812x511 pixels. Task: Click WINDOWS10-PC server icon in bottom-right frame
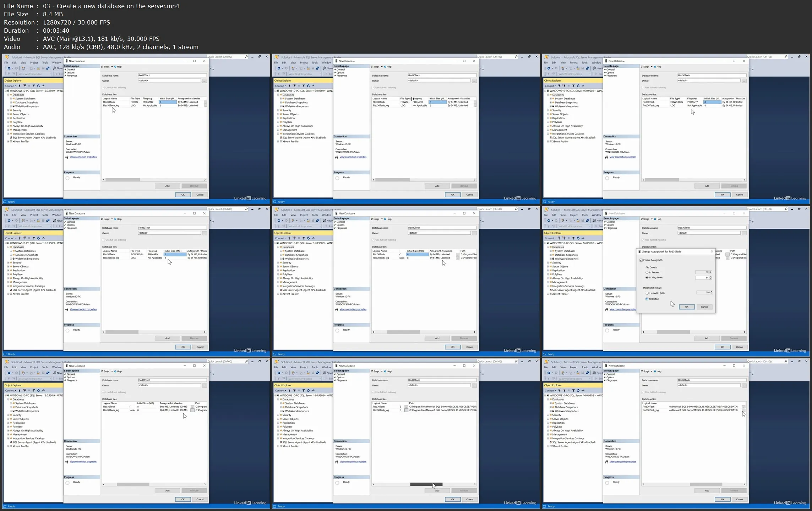coord(548,395)
